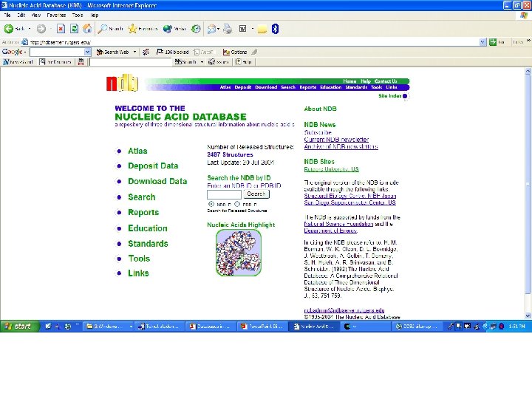Click Search button next to ID field
The height and width of the screenshot is (399, 532).
[x=256, y=194]
